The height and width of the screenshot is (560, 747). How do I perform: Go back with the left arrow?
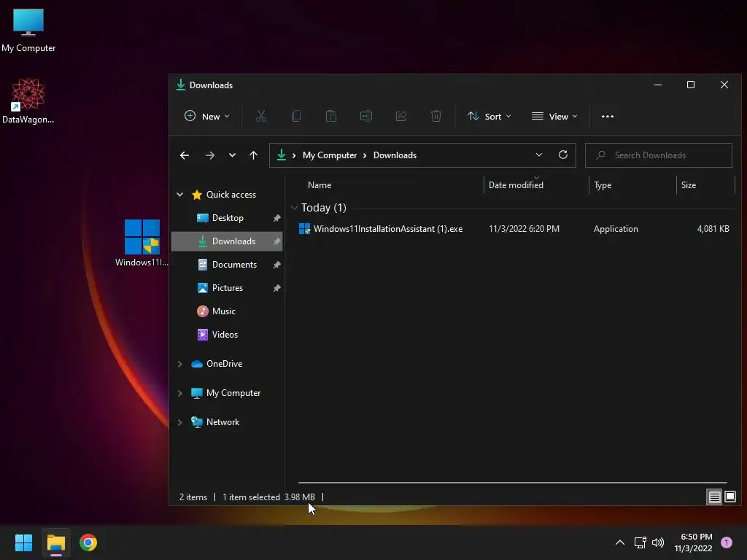pos(185,155)
